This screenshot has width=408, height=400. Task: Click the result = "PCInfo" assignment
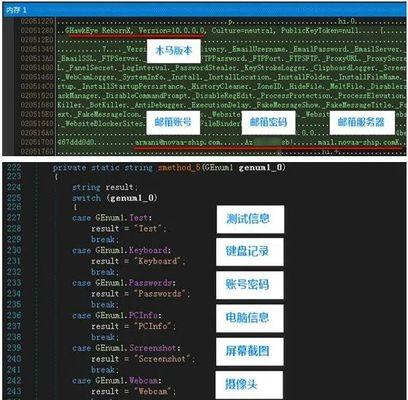pos(133,326)
